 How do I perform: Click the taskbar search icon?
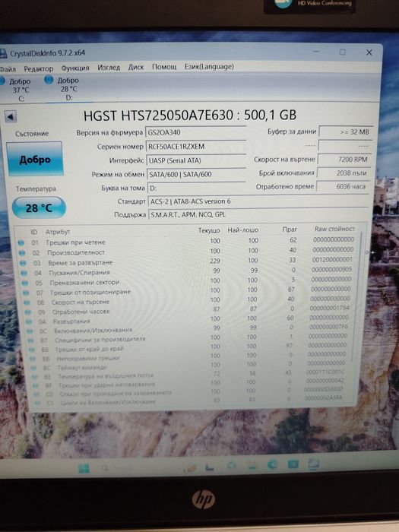105,468
